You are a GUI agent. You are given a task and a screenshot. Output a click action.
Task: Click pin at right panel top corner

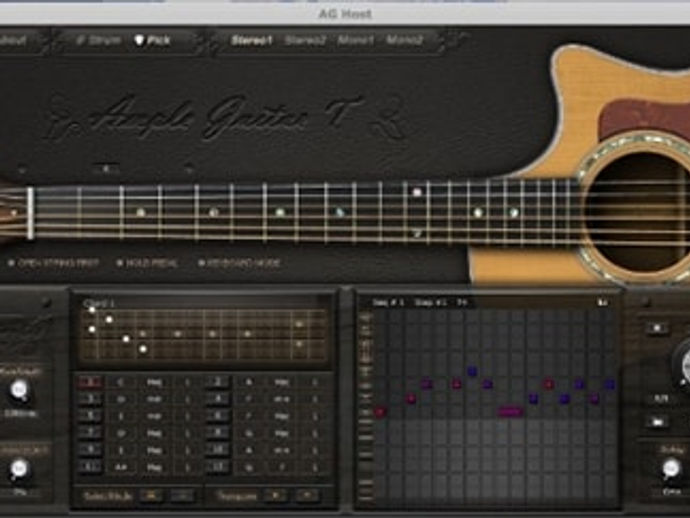[x=644, y=302]
